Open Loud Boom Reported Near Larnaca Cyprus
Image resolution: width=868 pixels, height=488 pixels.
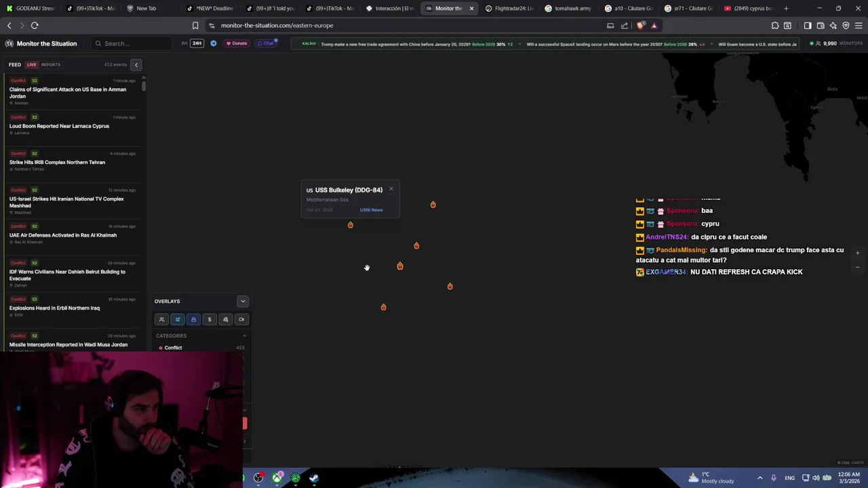pos(59,126)
